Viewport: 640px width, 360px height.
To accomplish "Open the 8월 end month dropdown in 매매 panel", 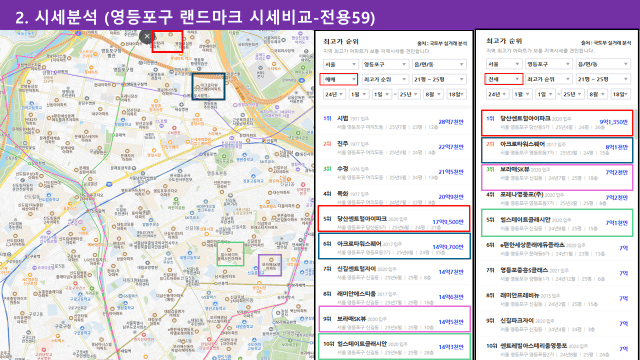I will pyautogui.click(x=433, y=94).
